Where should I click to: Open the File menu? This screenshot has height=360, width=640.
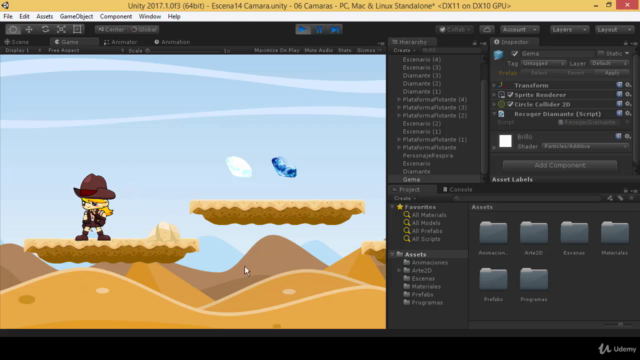tap(8, 16)
